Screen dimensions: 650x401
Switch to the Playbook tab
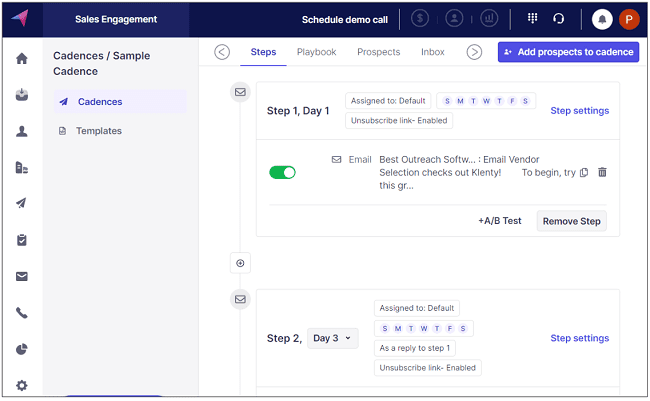(x=316, y=52)
